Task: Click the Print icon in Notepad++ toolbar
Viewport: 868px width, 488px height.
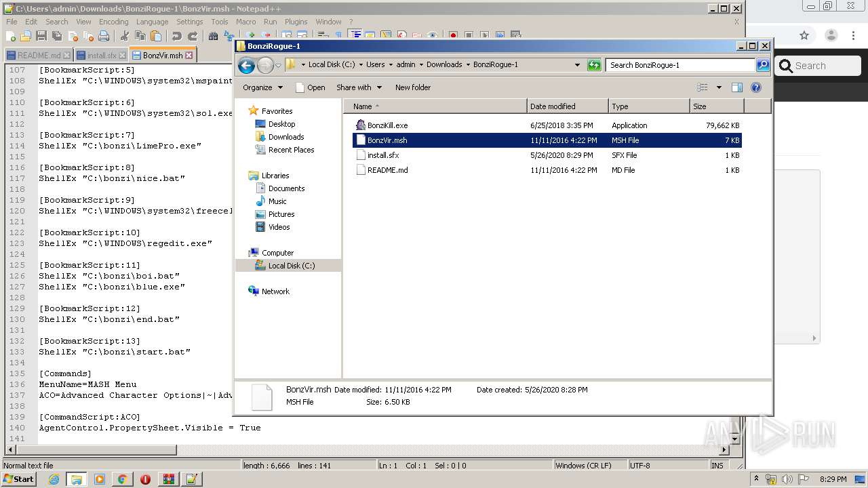Action: click(103, 36)
